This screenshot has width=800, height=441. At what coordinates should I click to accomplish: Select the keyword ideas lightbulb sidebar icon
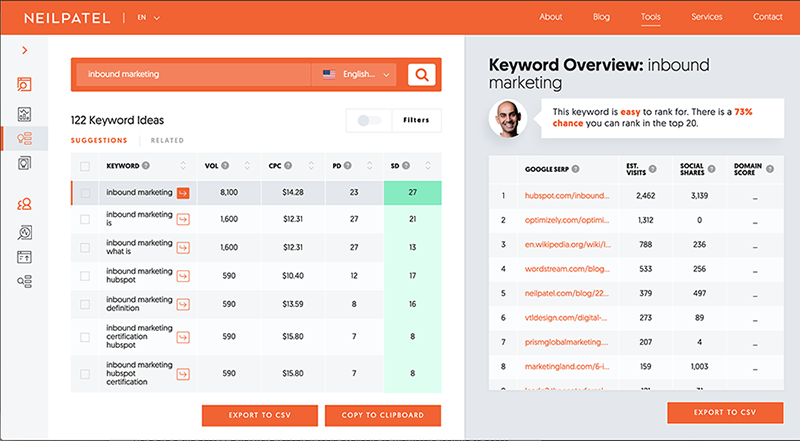(x=24, y=138)
